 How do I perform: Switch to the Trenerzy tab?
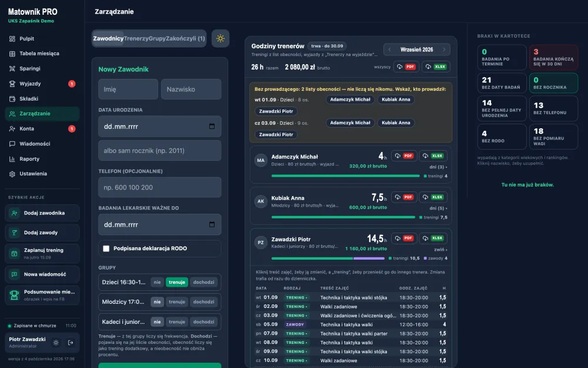click(x=136, y=39)
